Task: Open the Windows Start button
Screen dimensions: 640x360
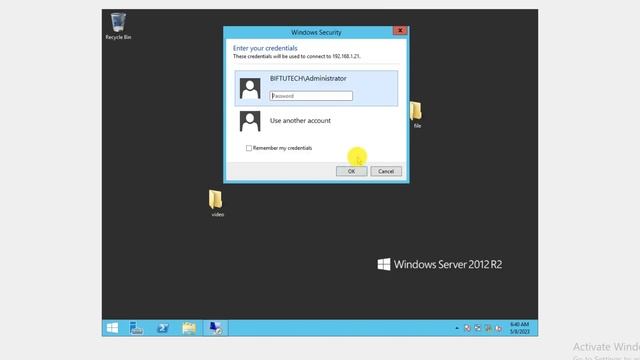Action: pos(112,328)
